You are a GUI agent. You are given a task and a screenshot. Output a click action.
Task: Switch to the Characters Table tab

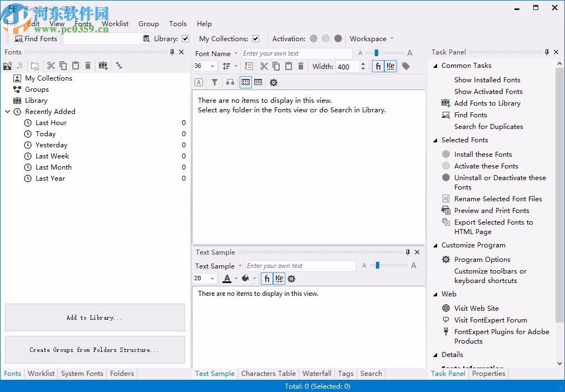click(268, 374)
